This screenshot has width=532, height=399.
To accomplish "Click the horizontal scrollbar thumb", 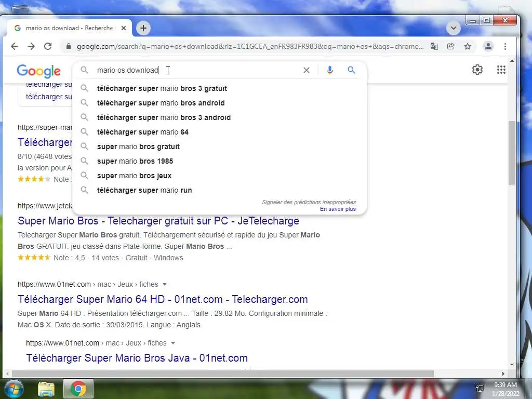I will click(x=222, y=374).
